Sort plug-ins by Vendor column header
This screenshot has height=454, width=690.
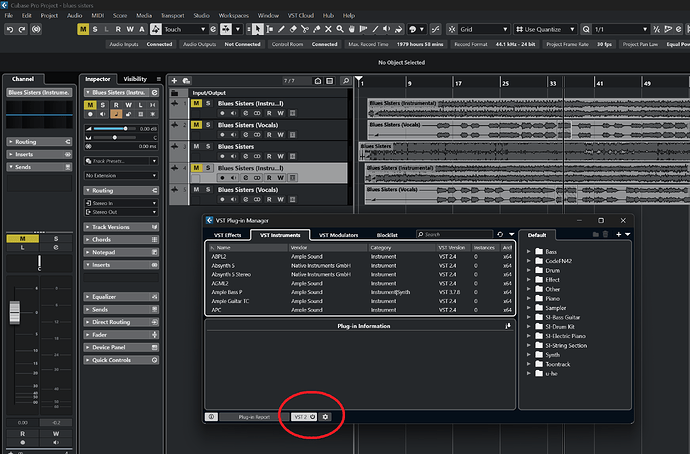click(328, 248)
